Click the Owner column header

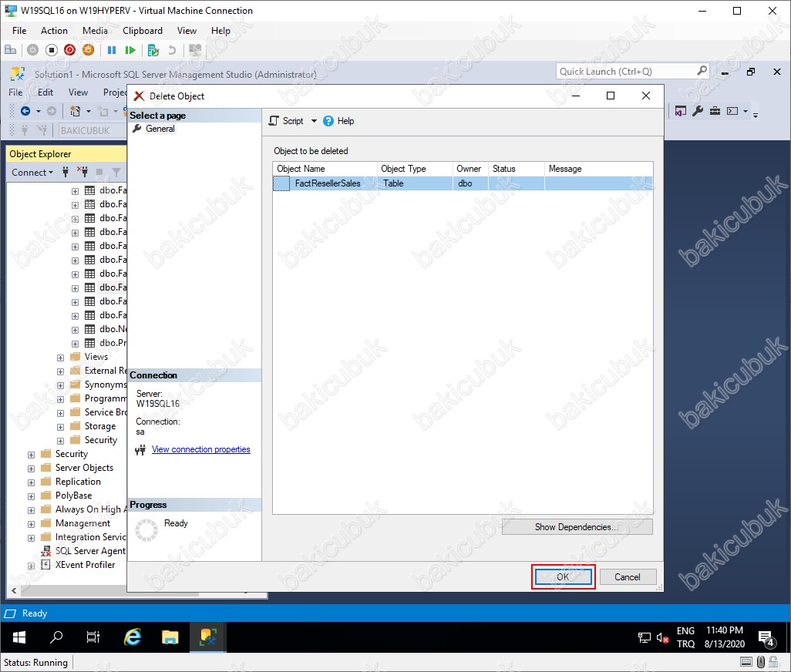pos(470,169)
